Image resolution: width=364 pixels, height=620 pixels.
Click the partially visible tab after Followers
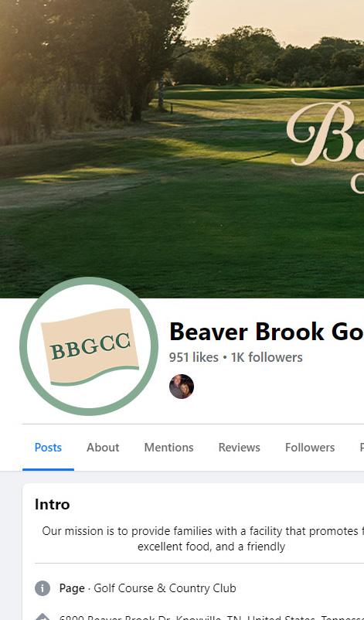[361, 447]
